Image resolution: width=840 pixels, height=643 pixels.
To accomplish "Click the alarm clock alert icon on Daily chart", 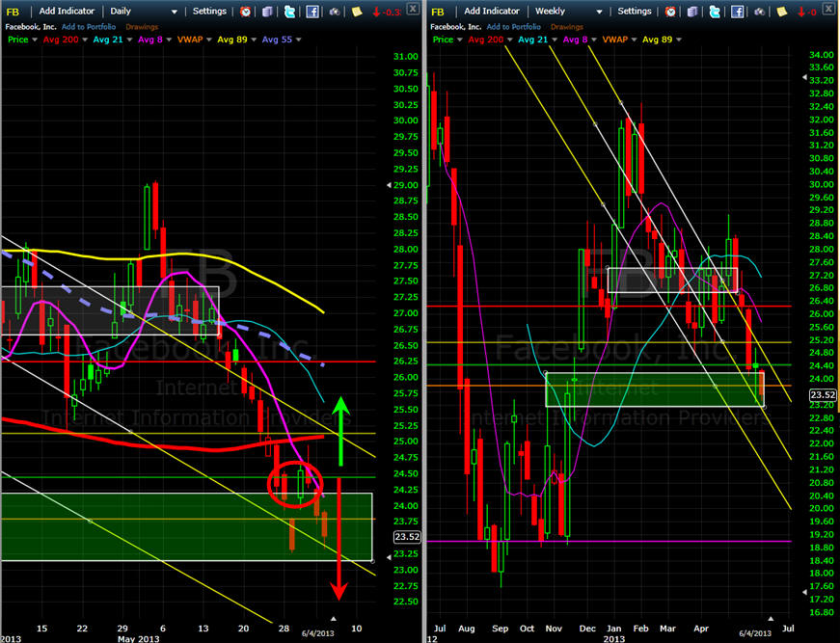I will pyautogui.click(x=246, y=12).
